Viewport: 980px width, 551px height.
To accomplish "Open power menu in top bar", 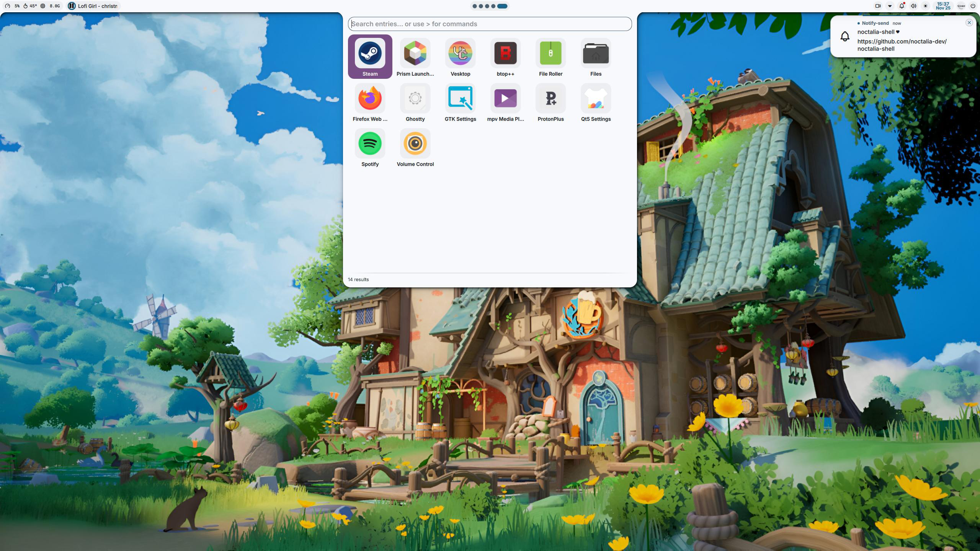I will [973, 6].
